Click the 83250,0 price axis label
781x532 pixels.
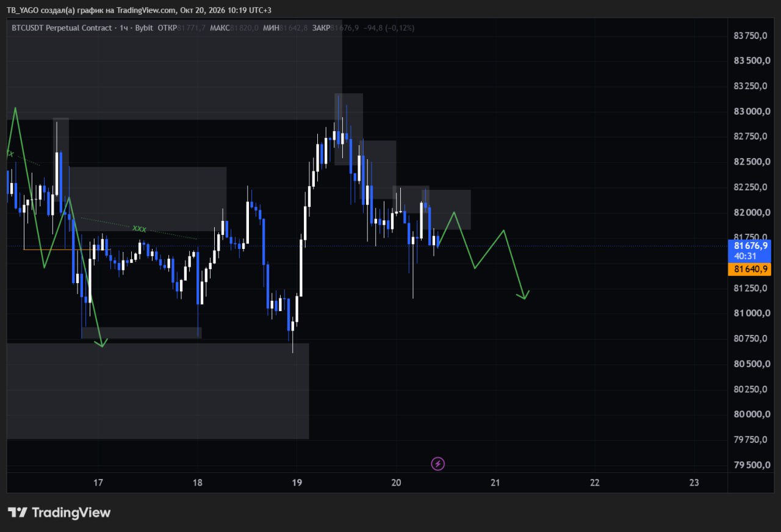pos(750,86)
